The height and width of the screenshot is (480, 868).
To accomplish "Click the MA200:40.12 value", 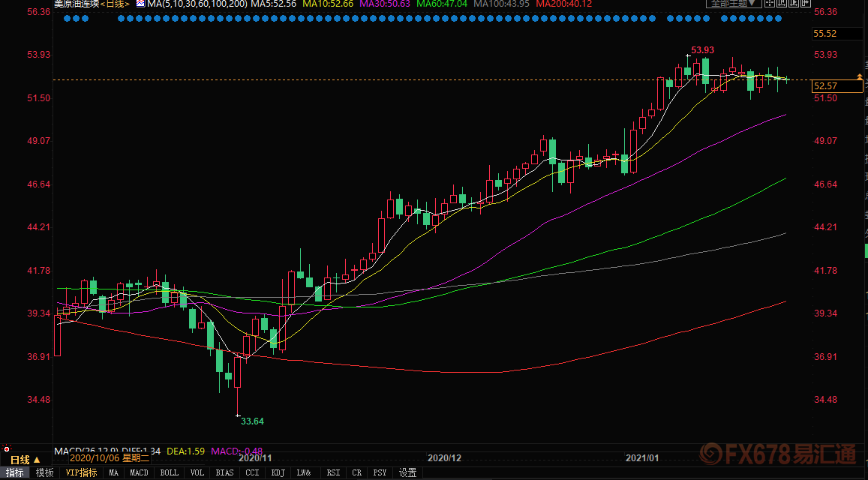I will (564, 3).
